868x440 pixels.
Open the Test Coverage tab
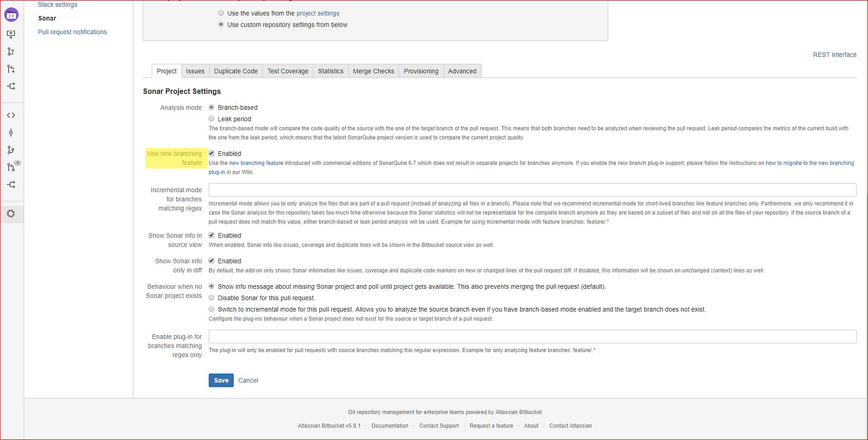[x=288, y=71]
